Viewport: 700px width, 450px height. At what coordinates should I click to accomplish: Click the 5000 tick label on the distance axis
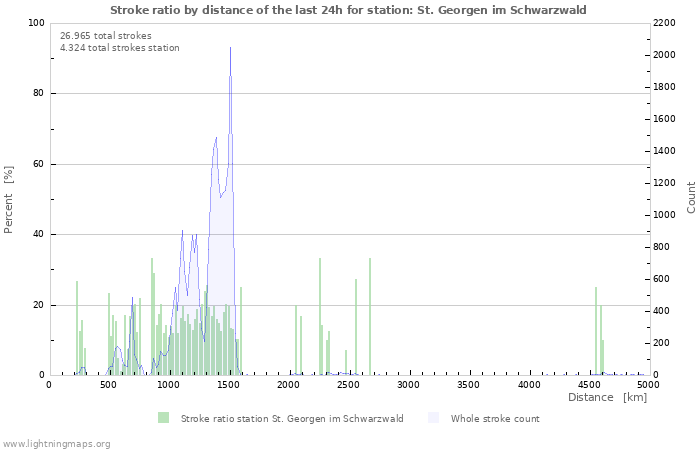(x=648, y=385)
